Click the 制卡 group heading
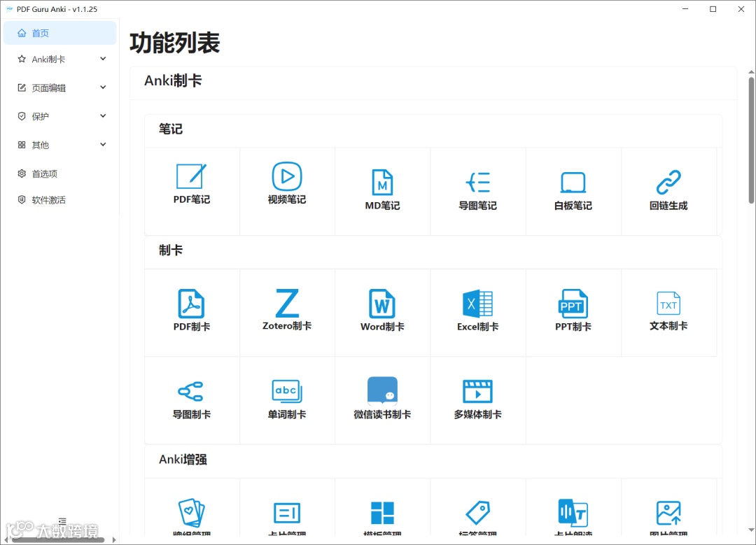The image size is (756, 545). tap(171, 250)
